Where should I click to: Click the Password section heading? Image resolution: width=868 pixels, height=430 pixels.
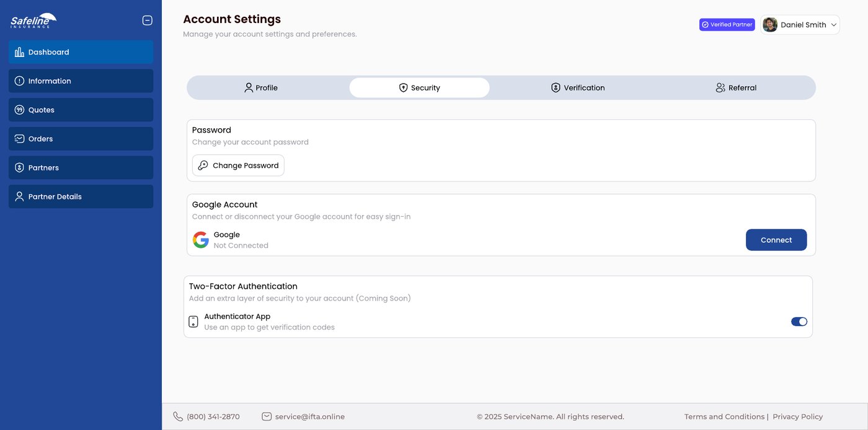tap(211, 130)
